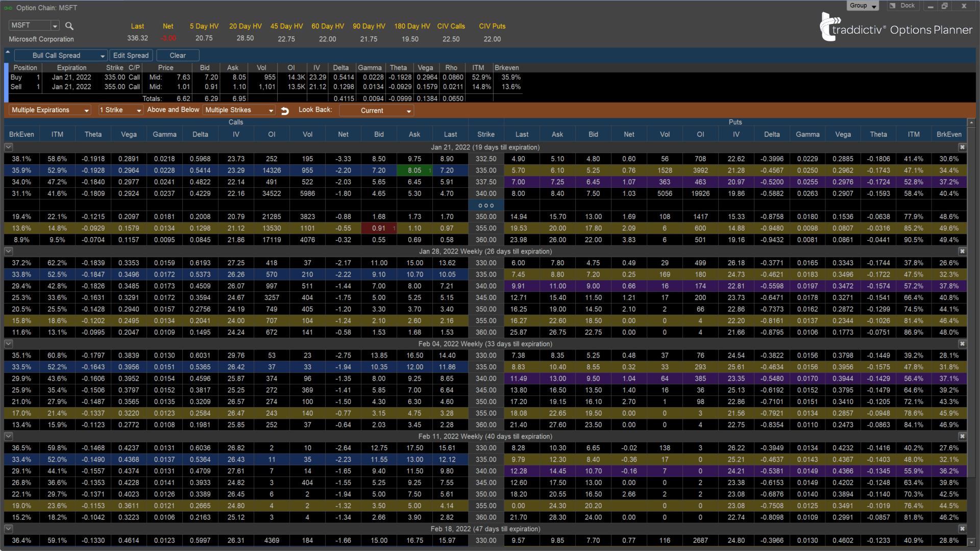Viewport: 980px width, 551px height.
Task: Click the Microsoft Corporation name
Action: (x=41, y=39)
